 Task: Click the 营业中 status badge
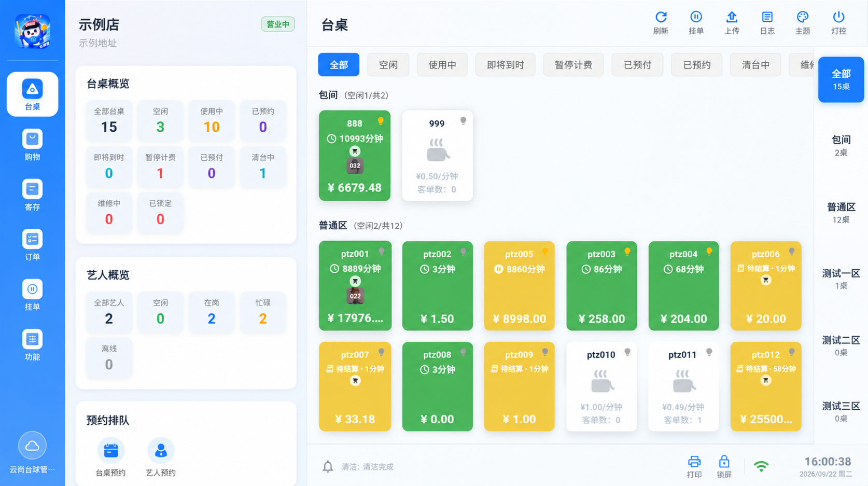click(278, 24)
